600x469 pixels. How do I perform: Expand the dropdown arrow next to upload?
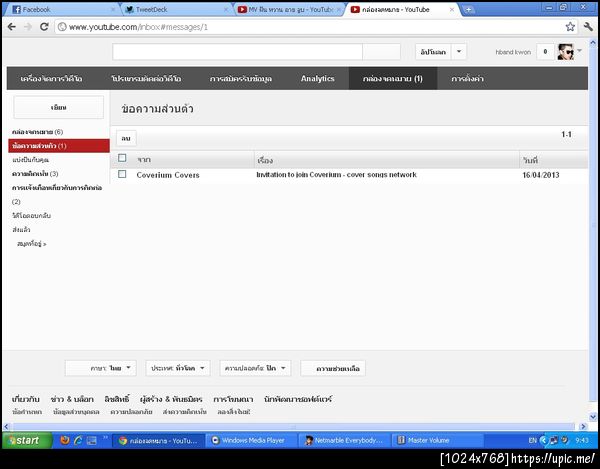pyautogui.click(x=459, y=52)
